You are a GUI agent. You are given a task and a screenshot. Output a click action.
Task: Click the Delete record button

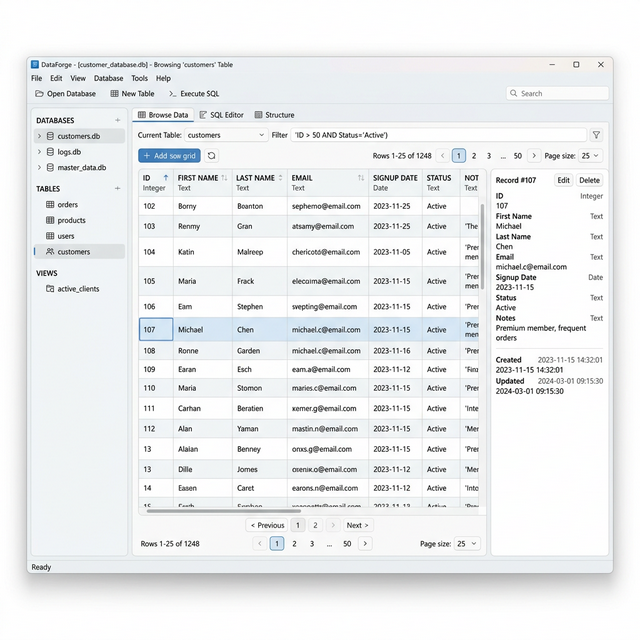[589, 180]
